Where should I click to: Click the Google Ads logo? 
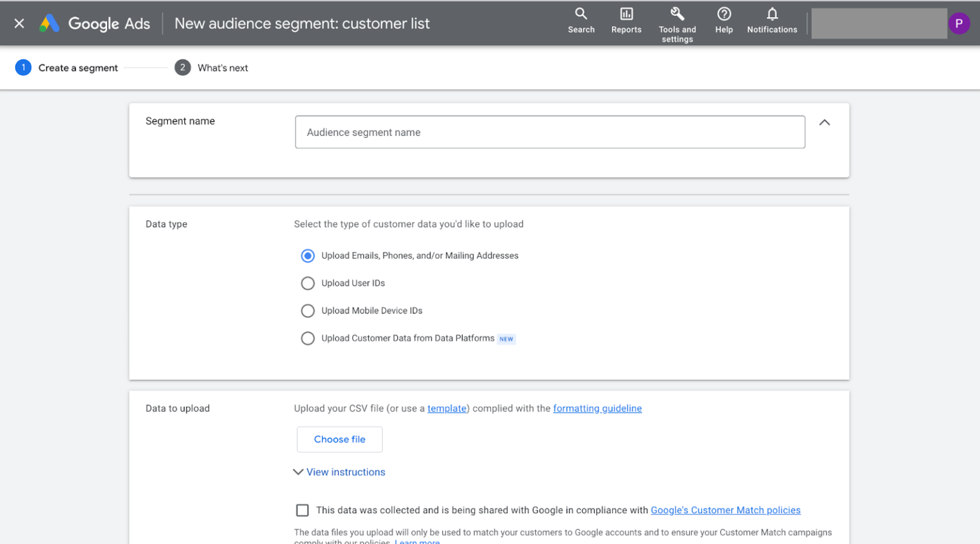(x=95, y=24)
